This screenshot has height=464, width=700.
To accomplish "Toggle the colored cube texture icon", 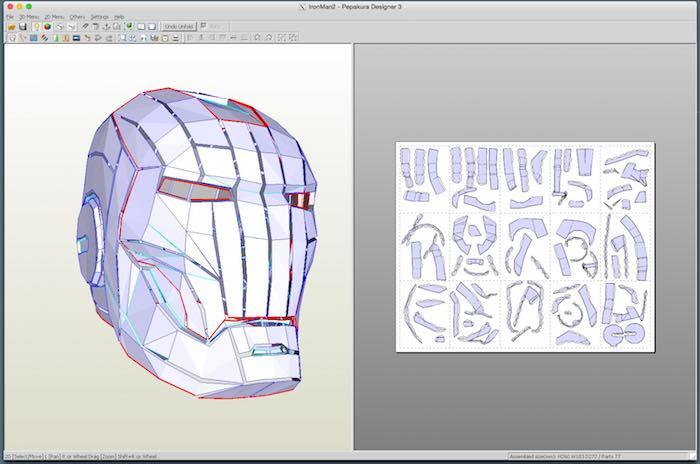I will pos(47,27).
